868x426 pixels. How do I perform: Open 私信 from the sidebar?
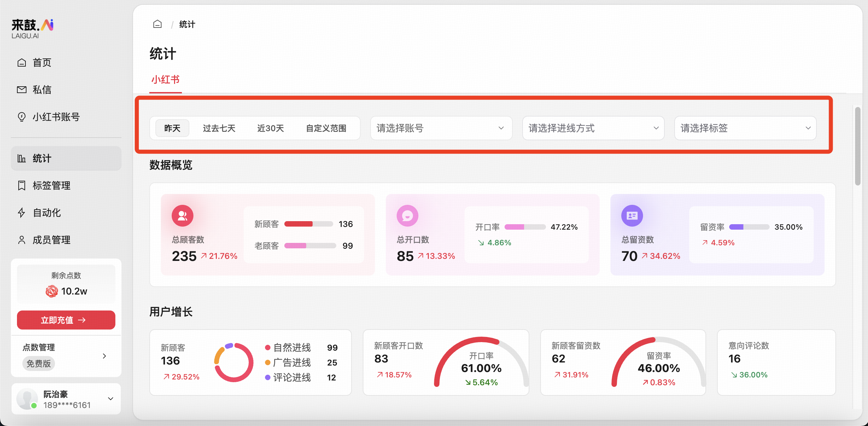coord(41,90)
